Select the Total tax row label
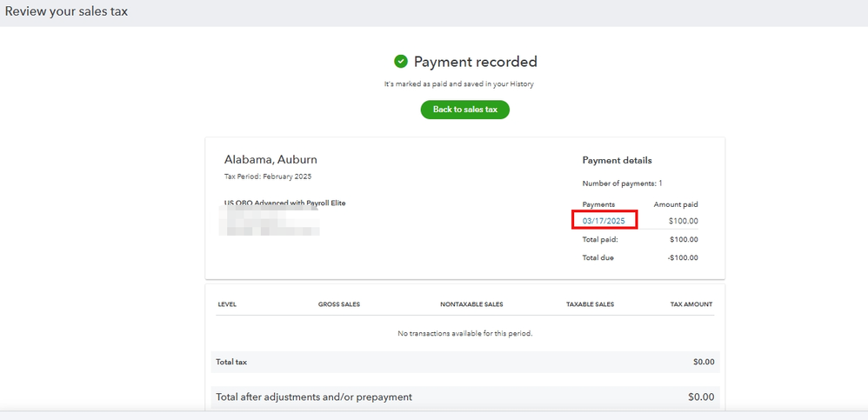Screen dimensions: 868x420 231,362
